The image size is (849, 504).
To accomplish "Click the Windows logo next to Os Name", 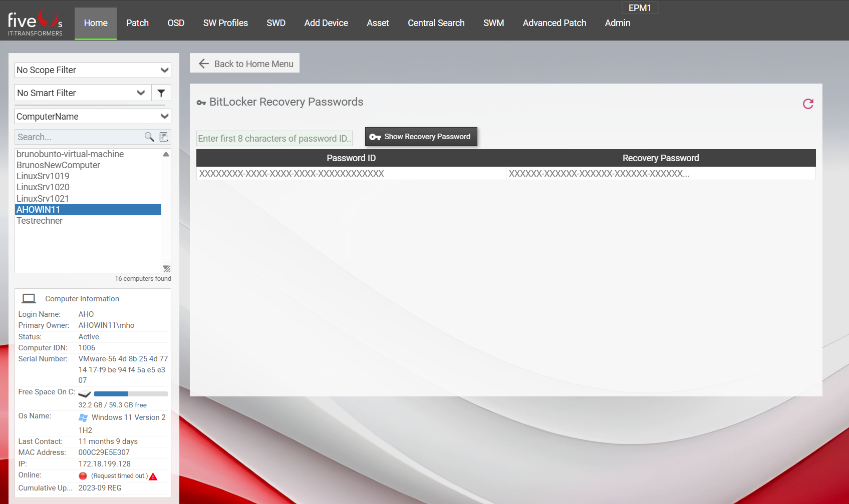I will coord(83,417).
